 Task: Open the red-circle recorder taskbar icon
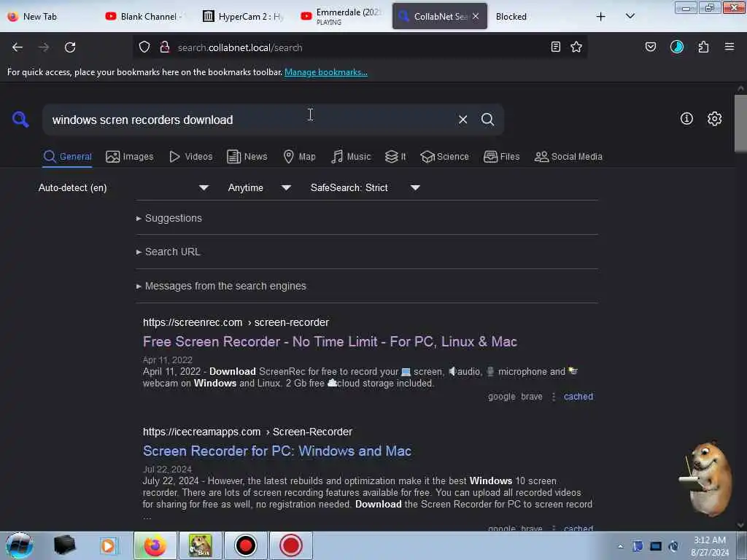point(290,545)
